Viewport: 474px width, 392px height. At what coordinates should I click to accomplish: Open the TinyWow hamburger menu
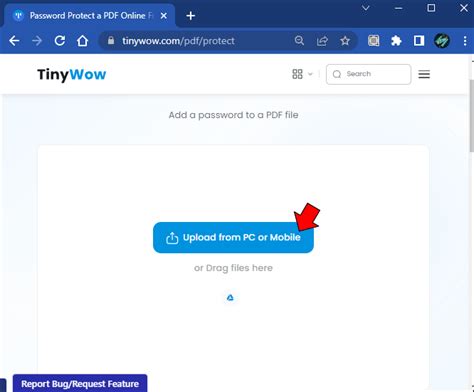coord(424,74)
